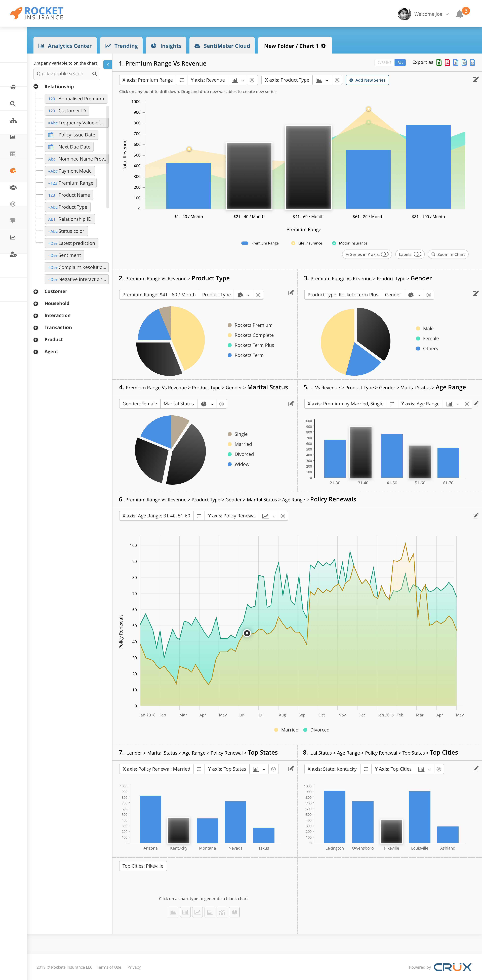Click Kentucky bar in Top States chart
Screen dimensions: 482x980
point(179,830)
